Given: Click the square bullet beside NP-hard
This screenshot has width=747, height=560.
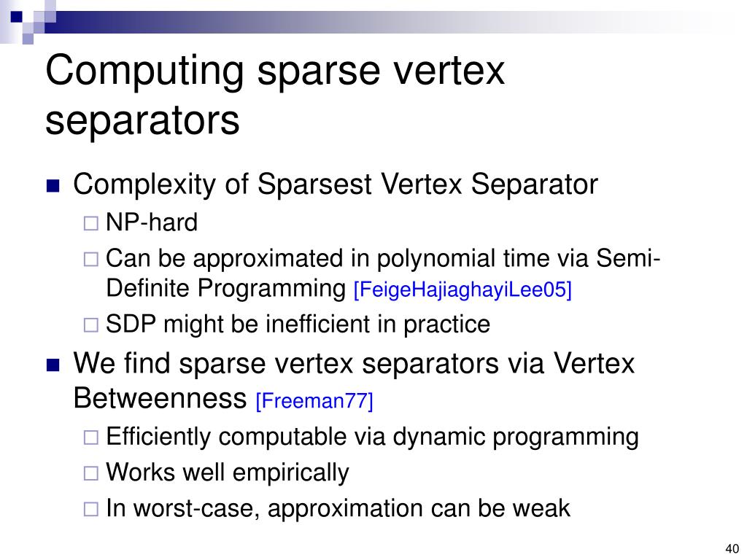Looking at the screenshot, I should pyautogui.click(x=90, y=223).
